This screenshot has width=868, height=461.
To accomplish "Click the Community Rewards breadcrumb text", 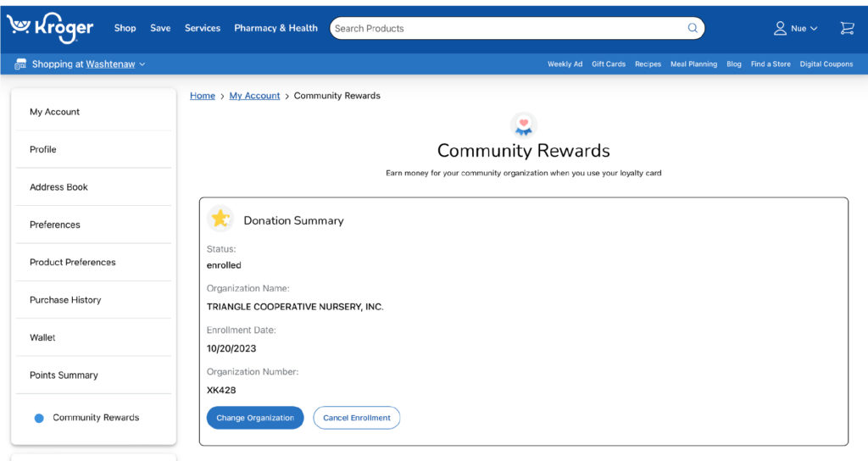I will coord(337,96).
